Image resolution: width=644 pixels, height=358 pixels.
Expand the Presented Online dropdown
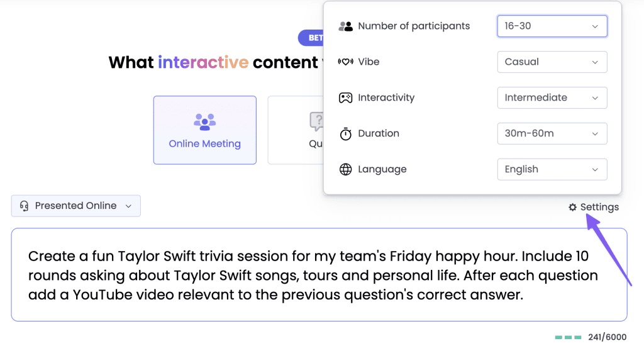point(76,206)
